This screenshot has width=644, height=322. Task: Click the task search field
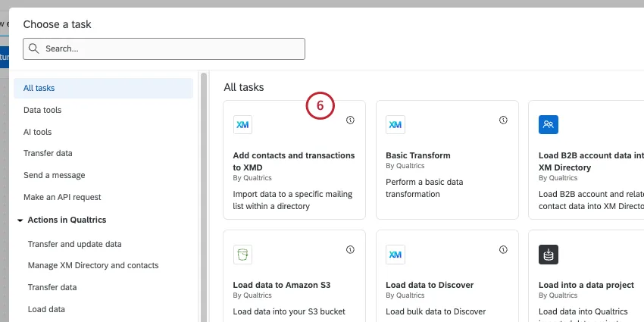[x=164, y=48]
